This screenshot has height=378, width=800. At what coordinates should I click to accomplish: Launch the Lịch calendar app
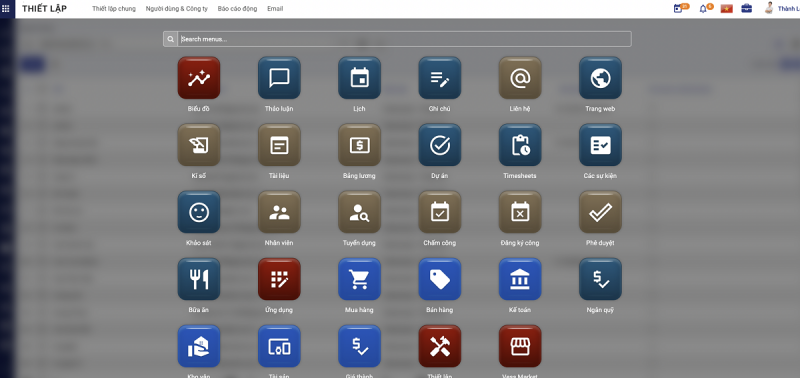[359, 78]
